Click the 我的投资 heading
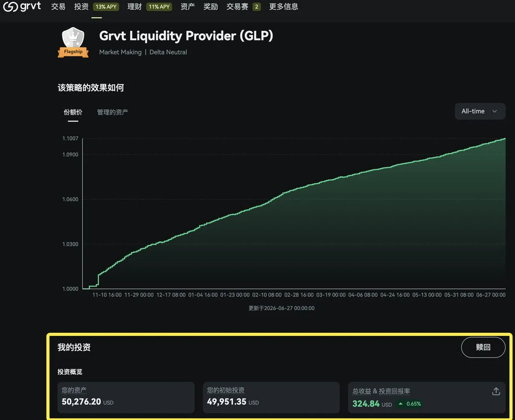Viewport: 515px width, 420px height. coord(74,347)
